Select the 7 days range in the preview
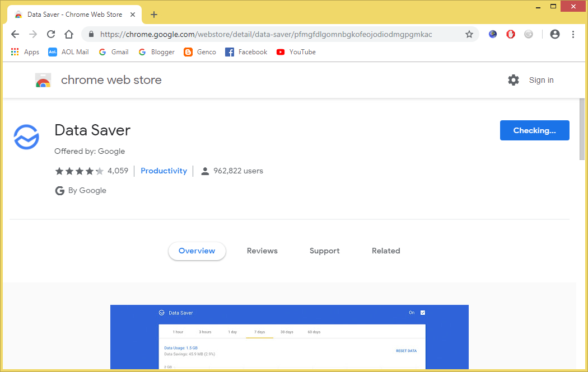The height and width of the screenshot is (372, 588). pyautogui.click(x=259, y=331)
